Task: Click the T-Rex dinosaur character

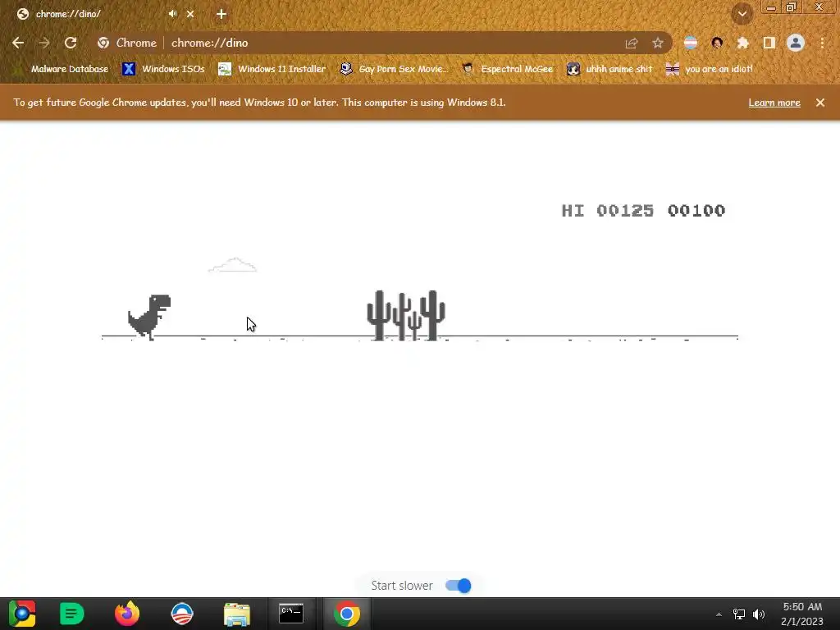Action: point(149,317)
